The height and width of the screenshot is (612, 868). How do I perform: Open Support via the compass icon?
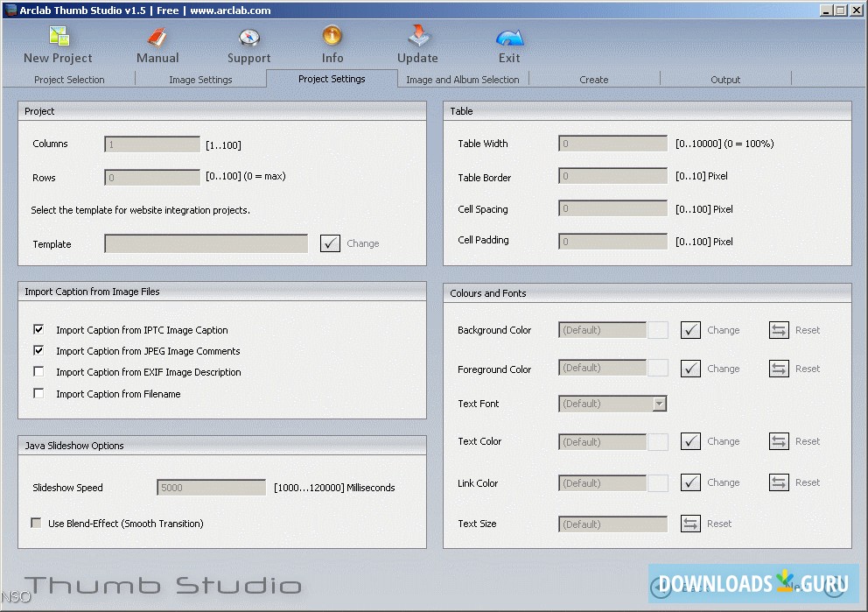249,37
